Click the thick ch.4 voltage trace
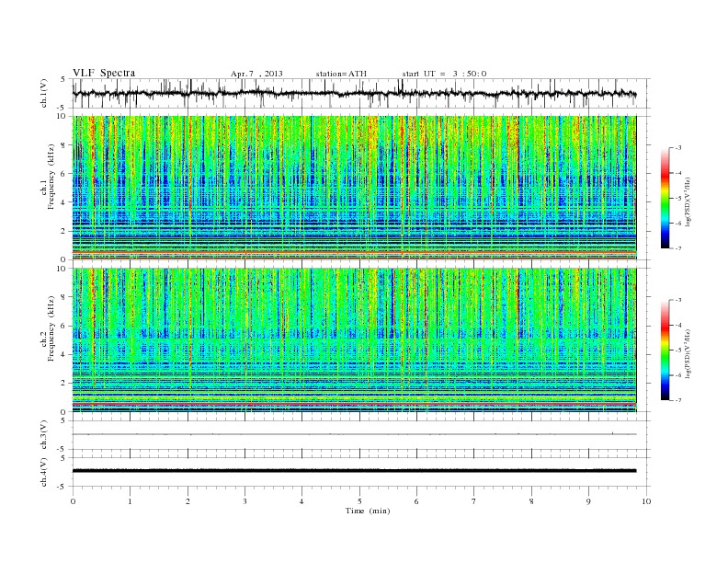This screenshot has width=728, height=563. pos(354,471)
